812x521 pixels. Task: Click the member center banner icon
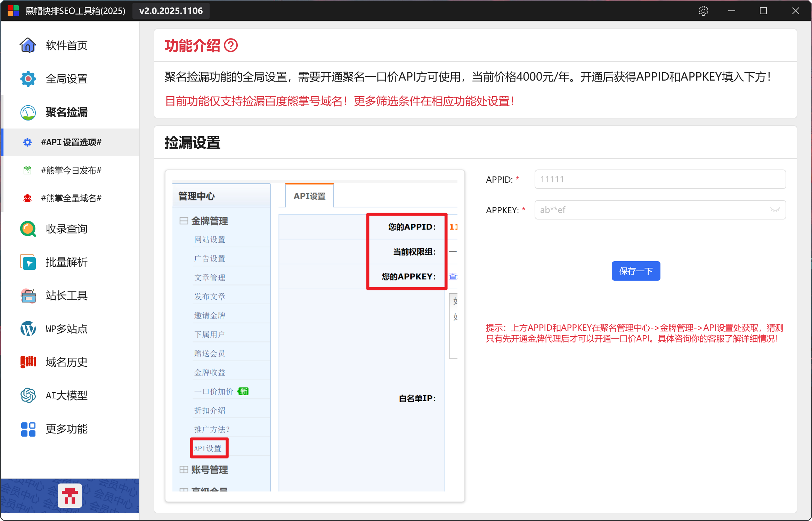tap(70, 495)
